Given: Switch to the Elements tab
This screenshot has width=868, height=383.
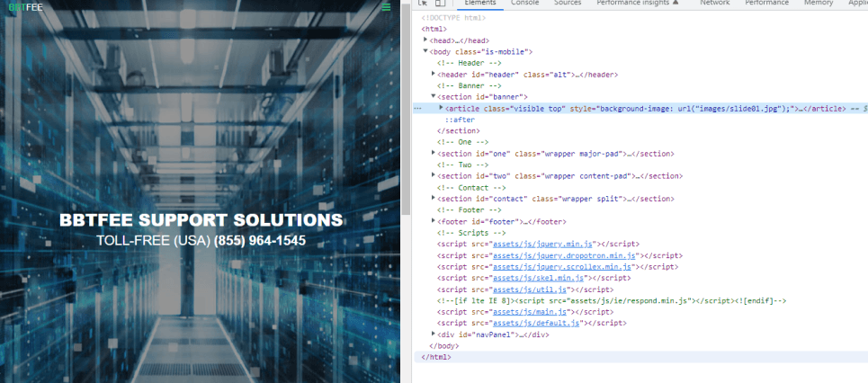Looking at the screenshot, I should click(479, 3).
